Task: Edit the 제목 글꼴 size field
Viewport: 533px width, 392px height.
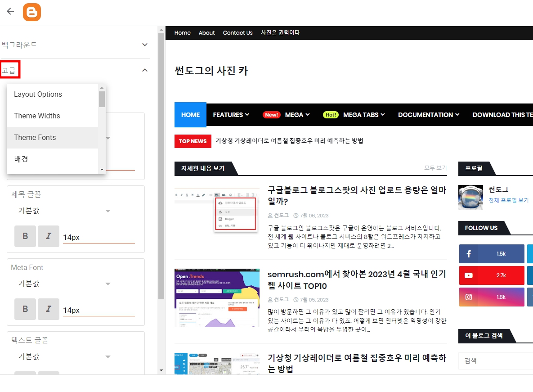Action: (x=99, y=237)
